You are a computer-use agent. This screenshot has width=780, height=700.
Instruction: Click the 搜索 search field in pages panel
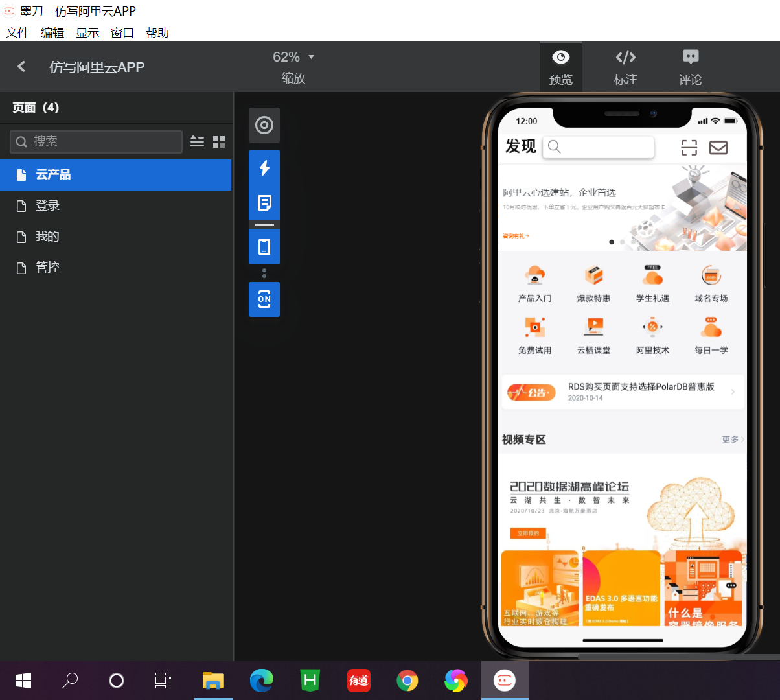point(95,141)
